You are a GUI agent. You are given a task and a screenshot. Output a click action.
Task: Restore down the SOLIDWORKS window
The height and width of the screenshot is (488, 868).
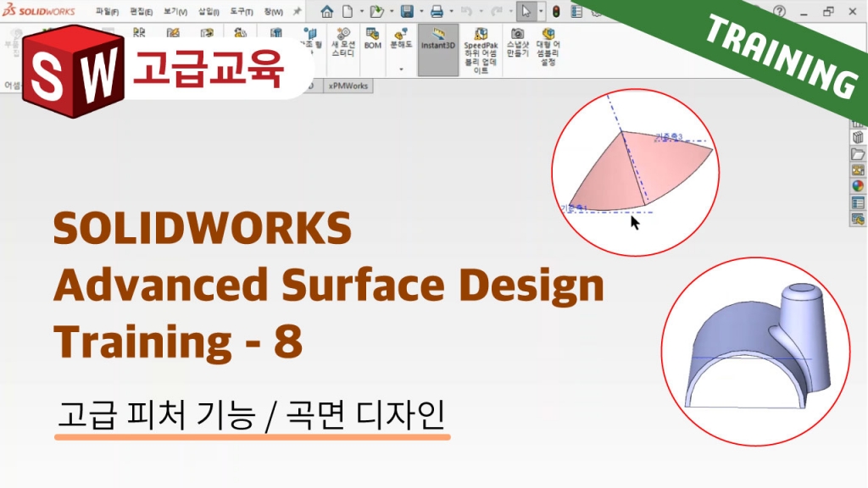coord(828,12)
